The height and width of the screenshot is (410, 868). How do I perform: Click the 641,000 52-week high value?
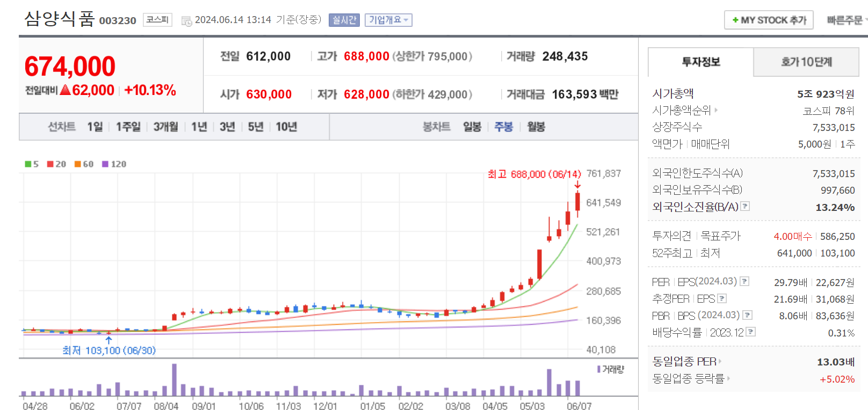[794, 253]
